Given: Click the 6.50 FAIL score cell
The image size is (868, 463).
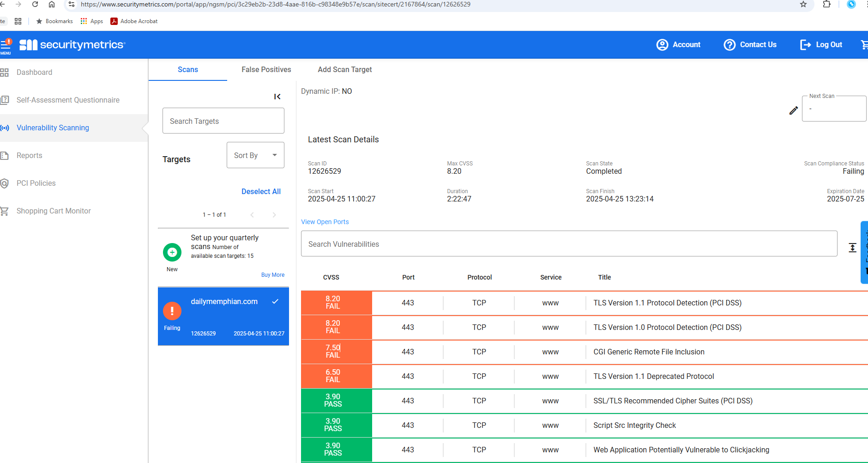Looking at the screenshot, I should (x=337, y=377).
